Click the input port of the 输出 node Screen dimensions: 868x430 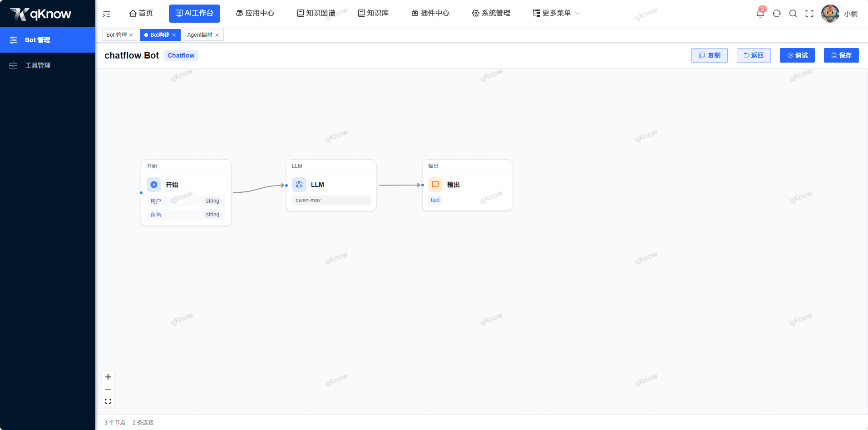[x=423, y=185]
